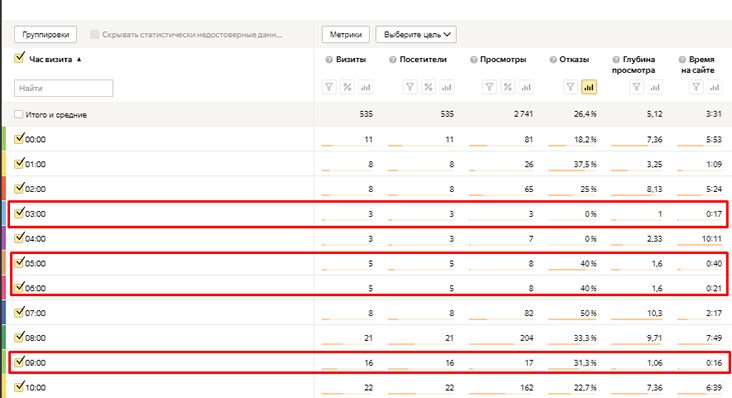Open help icon next to Отказы
Screen dimensions: 732x398
pyautogui.click(x=553, y=60)
